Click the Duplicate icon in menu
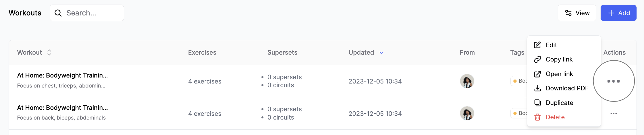Image resolution: width=644 pixels, height=135 pixels. click(x=538, y=103)
